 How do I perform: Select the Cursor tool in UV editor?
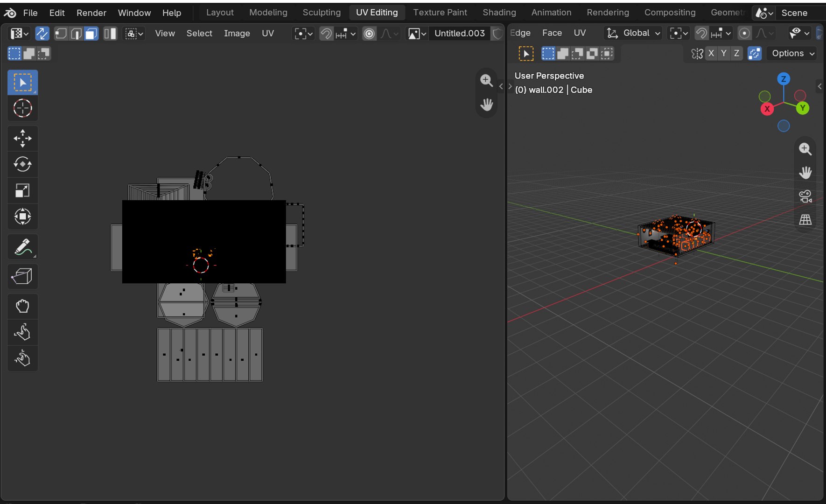pos(22,108)
